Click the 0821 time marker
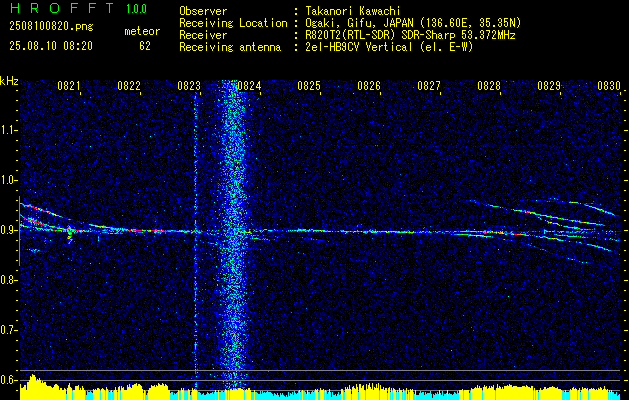The width and height of the screenshot is (629, 400). point(69,86)
